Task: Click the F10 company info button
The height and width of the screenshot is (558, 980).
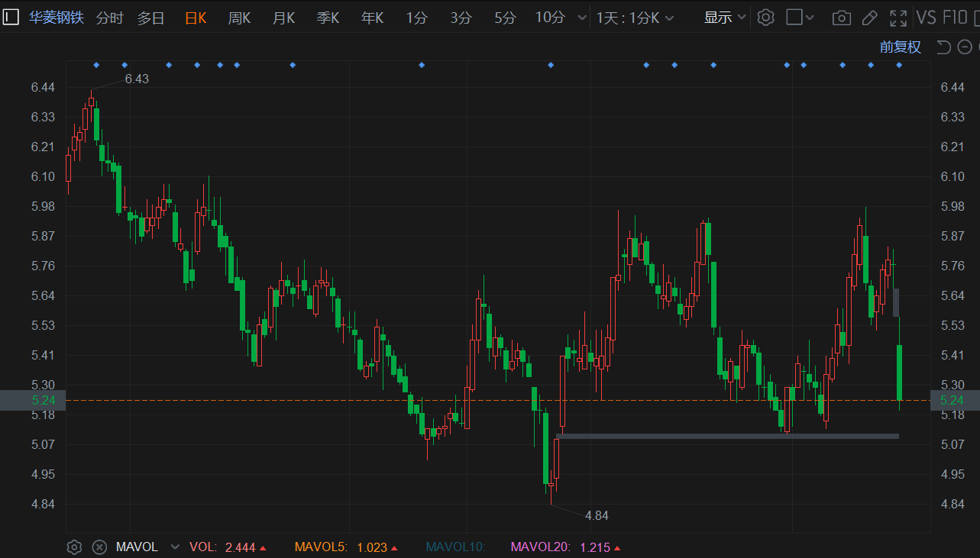Action: pyautogui.click(x=955, y=18)
